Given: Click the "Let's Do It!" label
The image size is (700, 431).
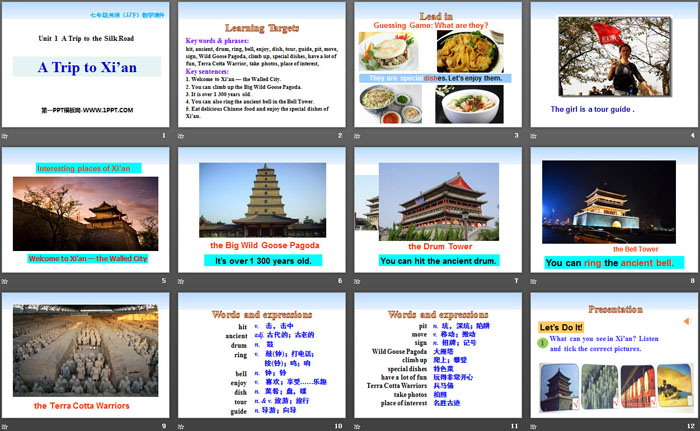Looking at the screenshot, I should pyautogui.click(x=563, y=327).
